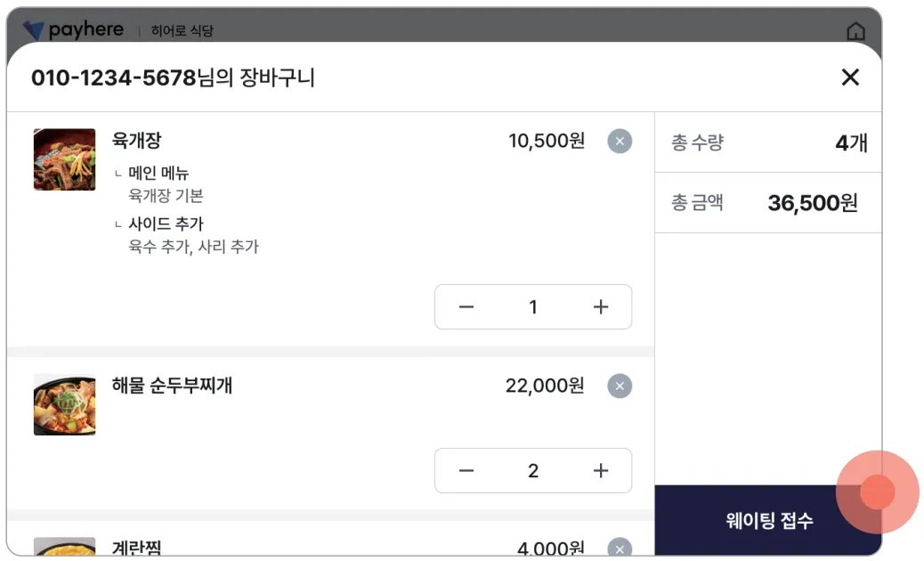Open the 육개장 food thumbnail
The height and width of the screenshot is (561, 924).
65,159
